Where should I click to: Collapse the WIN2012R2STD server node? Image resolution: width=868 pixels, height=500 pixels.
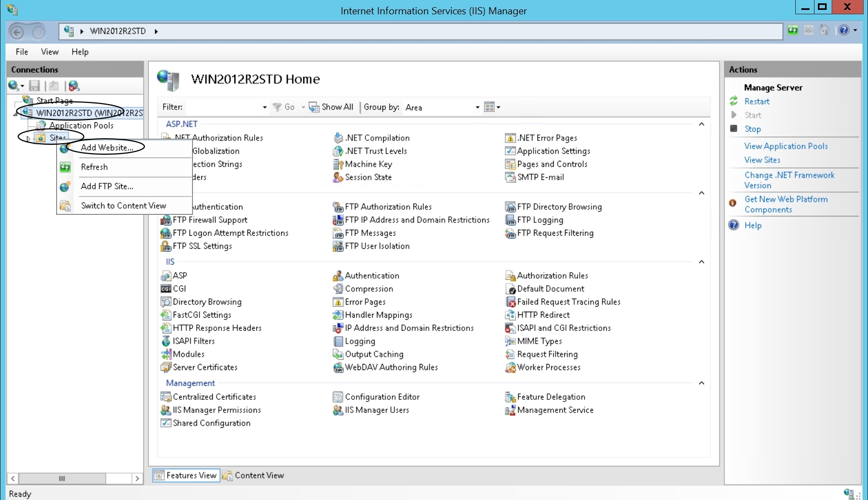pos(16,113)
